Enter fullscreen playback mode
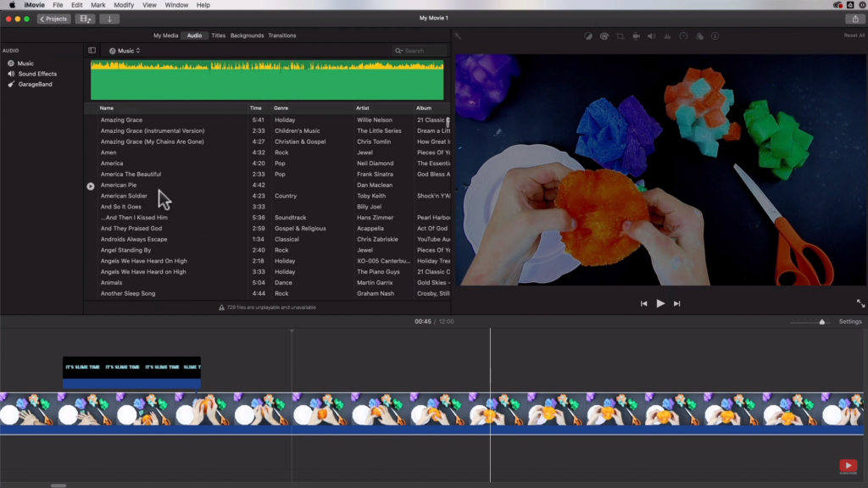Image resolution: width=868 pixels, height=488 pixels. 860,303
